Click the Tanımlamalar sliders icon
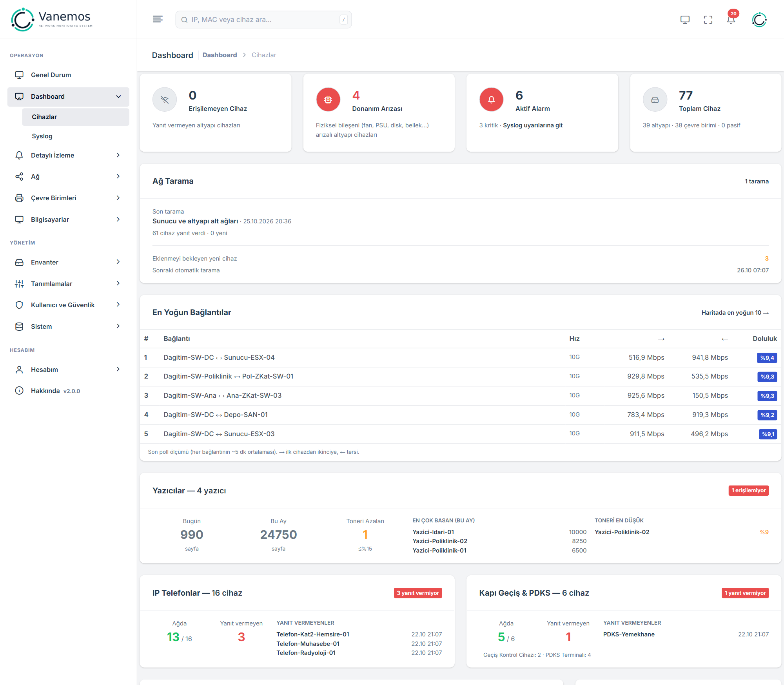Screen dimensions: 784x685 pyautogui.click(x=19, y=284)
